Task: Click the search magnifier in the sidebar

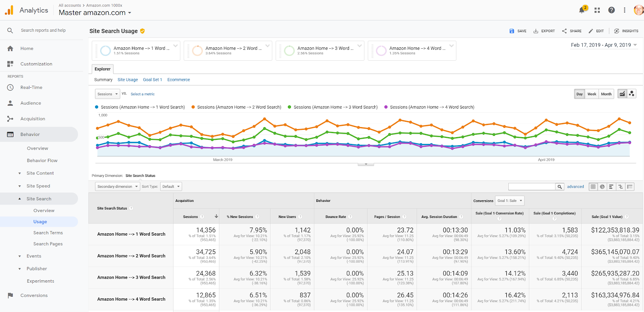Action: [x=10, y=30]
